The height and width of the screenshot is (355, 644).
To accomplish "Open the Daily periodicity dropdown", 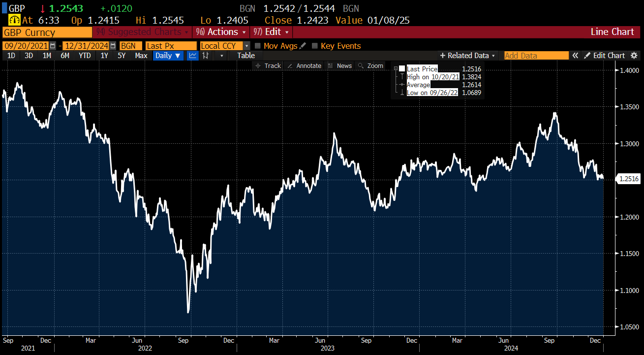I will click(168, 56).
